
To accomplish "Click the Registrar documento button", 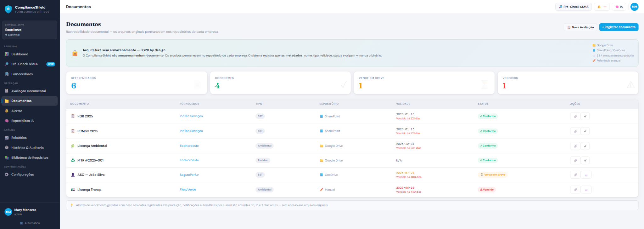I will (619, 27).
